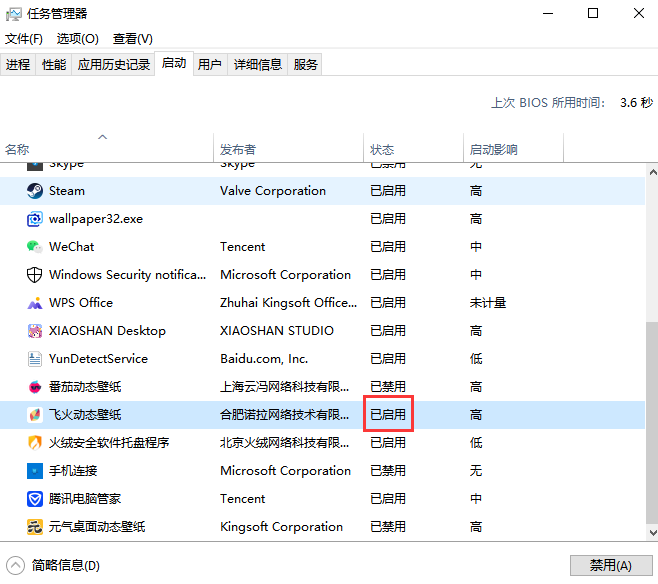Image resolution: width=658 pixels, height=584 pixels.
Task: Click publisher Zhuhai Kingsoft Office...
Action: (x=289, y=303)
